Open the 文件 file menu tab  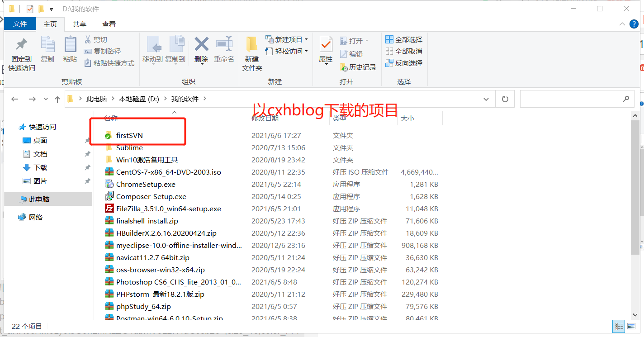[x=20, y=24]
